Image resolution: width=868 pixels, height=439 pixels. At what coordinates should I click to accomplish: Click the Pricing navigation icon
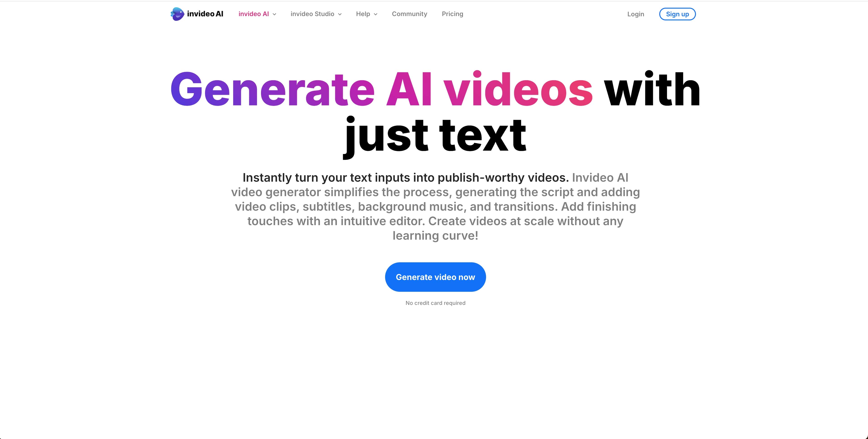point(452,13)
